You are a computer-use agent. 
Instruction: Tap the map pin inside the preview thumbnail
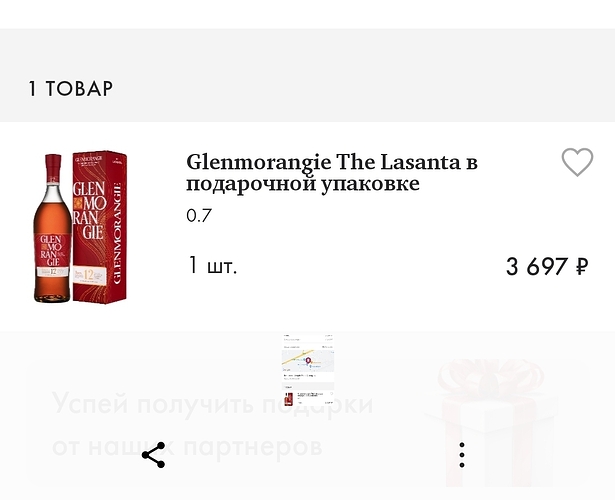(308, 360)
